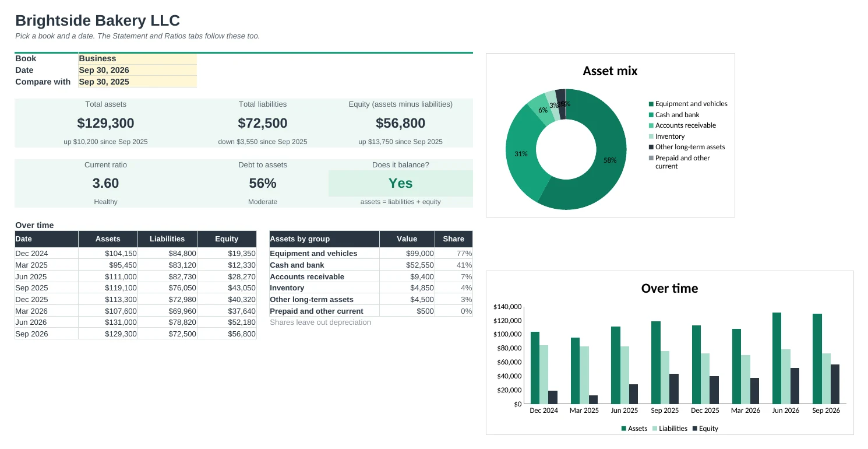Select 'up $10,200 since Sep 2025' text
This screenshot has height=449, width=868.
click(x=105, y=141)
